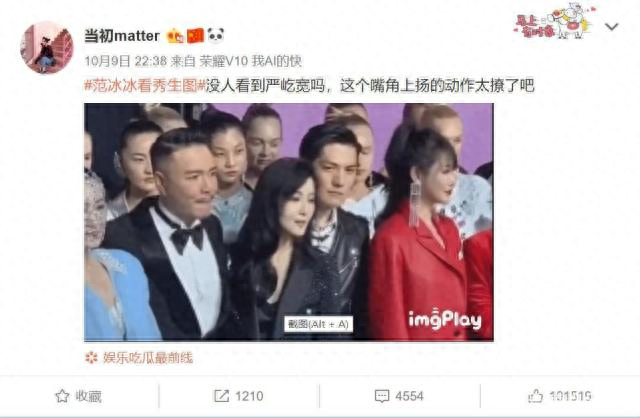Click the panda badge icon
Screen dimensions: 640x418
click(216, 36)
